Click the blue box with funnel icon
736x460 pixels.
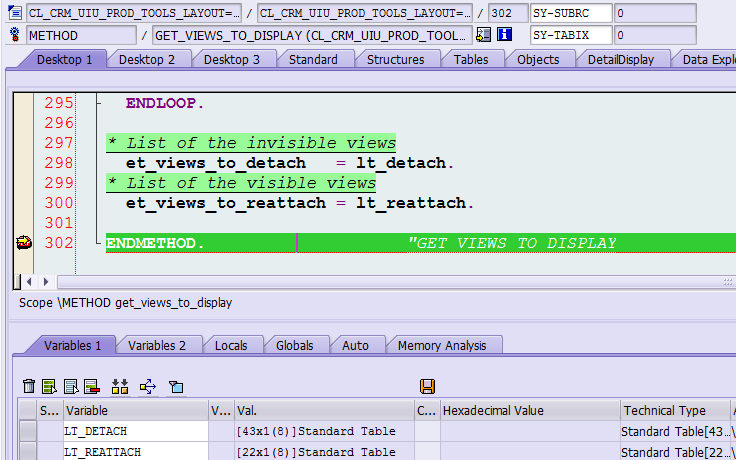click(x=176, y=386)
